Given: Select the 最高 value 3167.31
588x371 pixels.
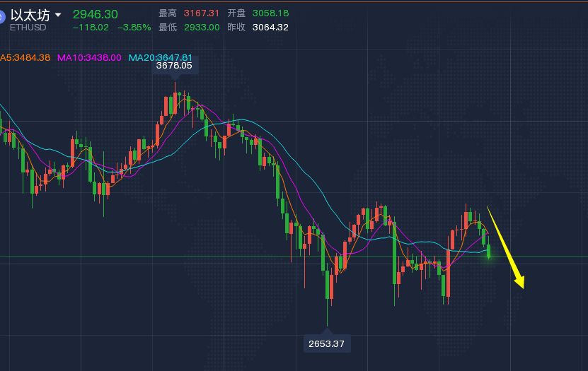Looking at the screenshot, I should [200, 13].
